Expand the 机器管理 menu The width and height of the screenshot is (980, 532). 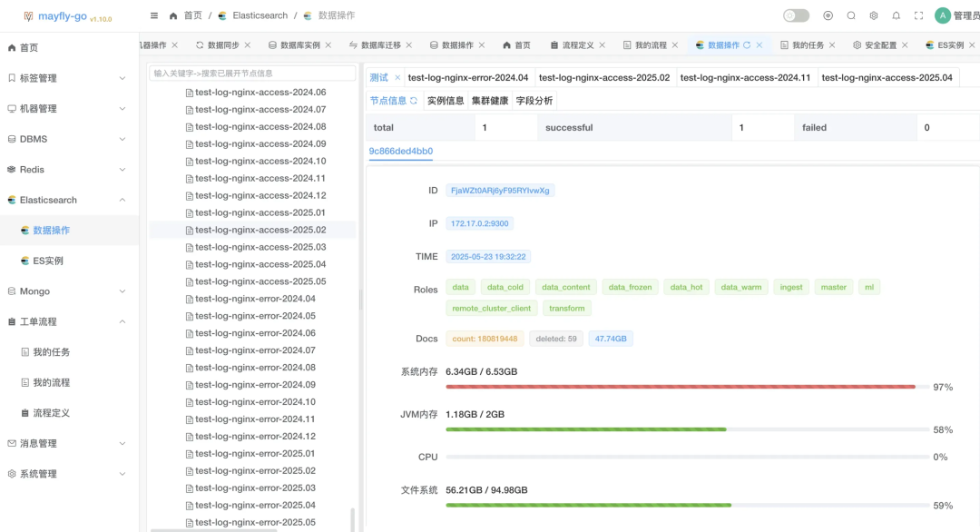pos(69,109)
